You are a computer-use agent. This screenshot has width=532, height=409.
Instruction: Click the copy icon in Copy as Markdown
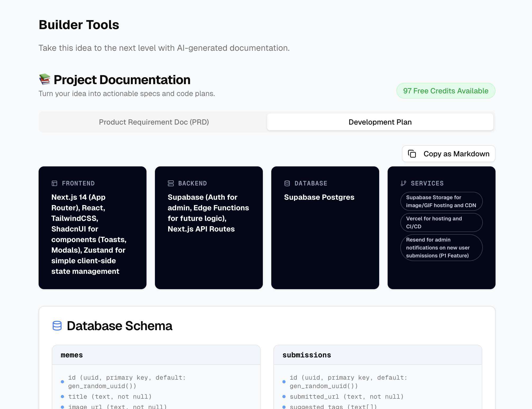tap(412, 154)
